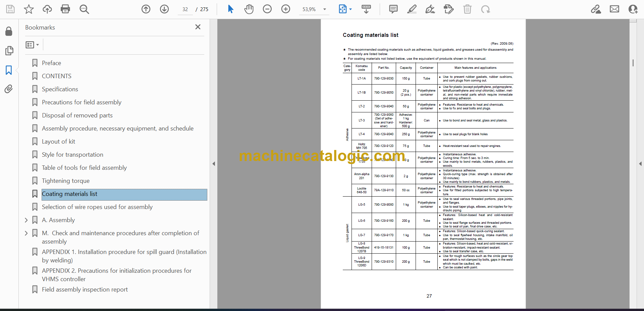The image size is (644, 311).
Task: Click the share link icon
Action: pyautogui.click(x=596, y=9)
